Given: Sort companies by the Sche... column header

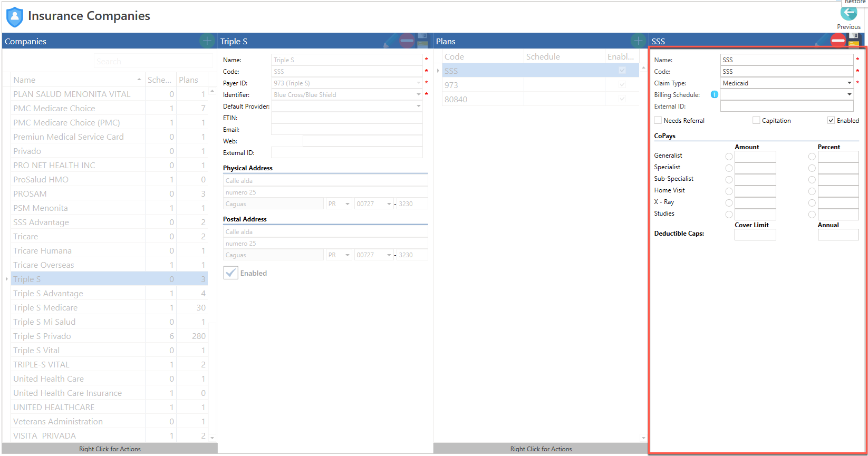Looking at the screenshot, I should [160, 80].
